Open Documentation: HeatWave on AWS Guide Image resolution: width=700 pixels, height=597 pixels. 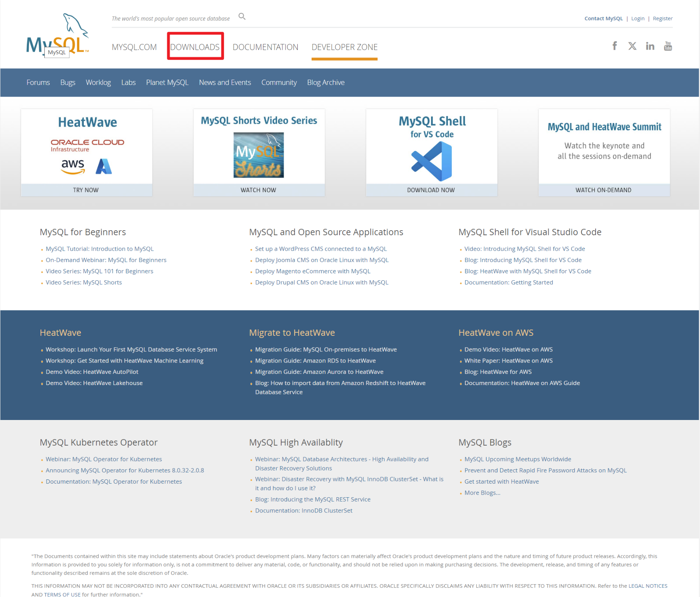pos(522,383)
